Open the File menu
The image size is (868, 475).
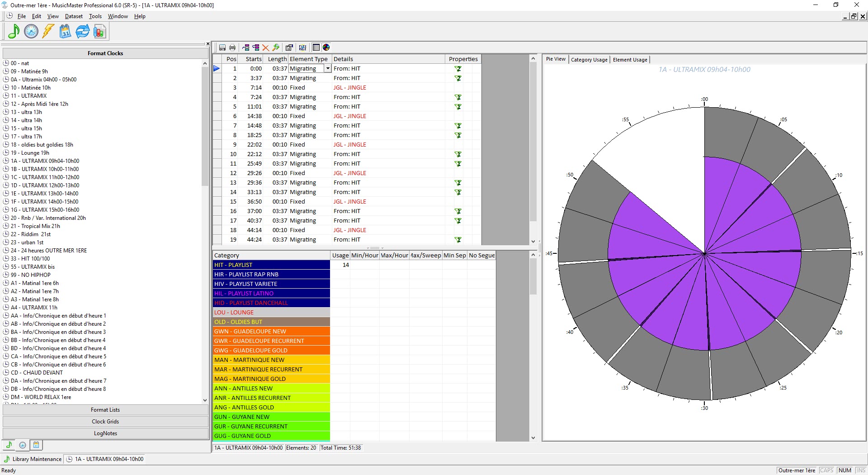click(x=22, y=16)
